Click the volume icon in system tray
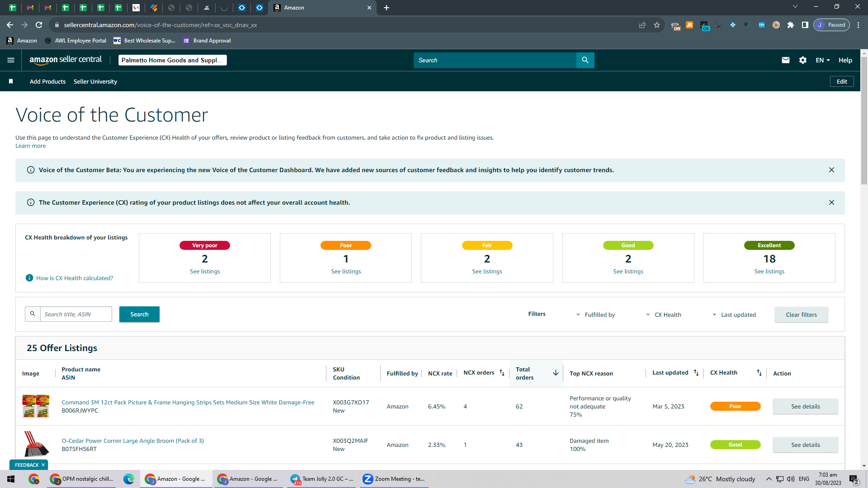The image size is (868, 488). click(x=791, y=479)
